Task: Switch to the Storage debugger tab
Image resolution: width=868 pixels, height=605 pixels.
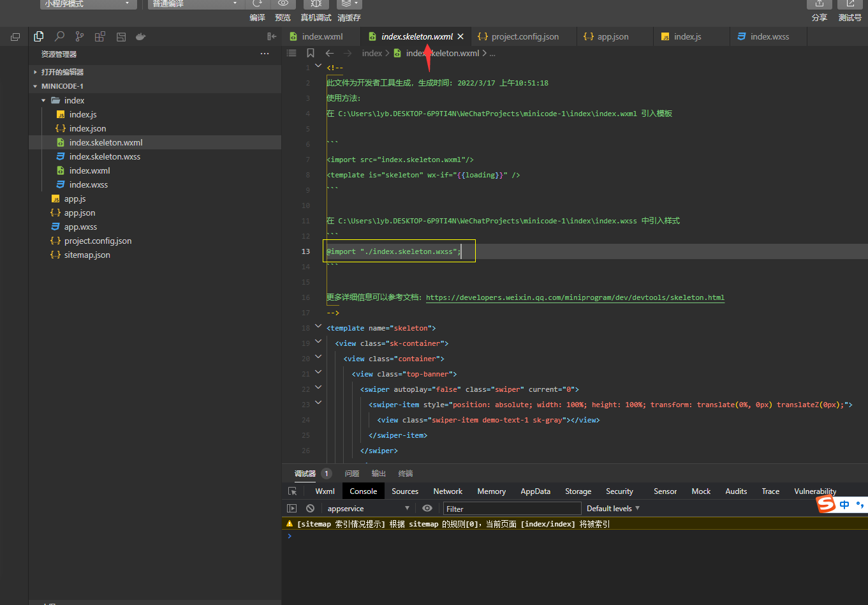Action: [578, 491]
